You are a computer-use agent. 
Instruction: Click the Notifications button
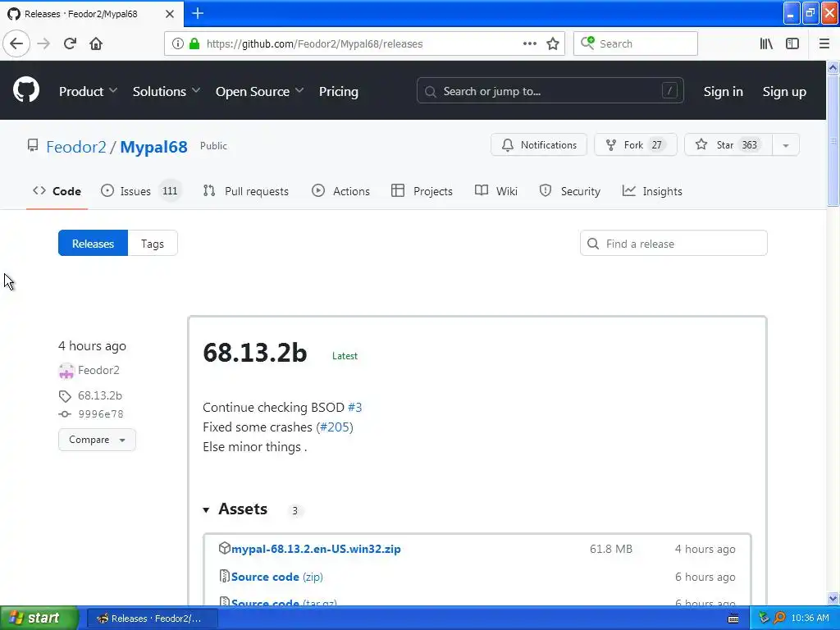539,145
